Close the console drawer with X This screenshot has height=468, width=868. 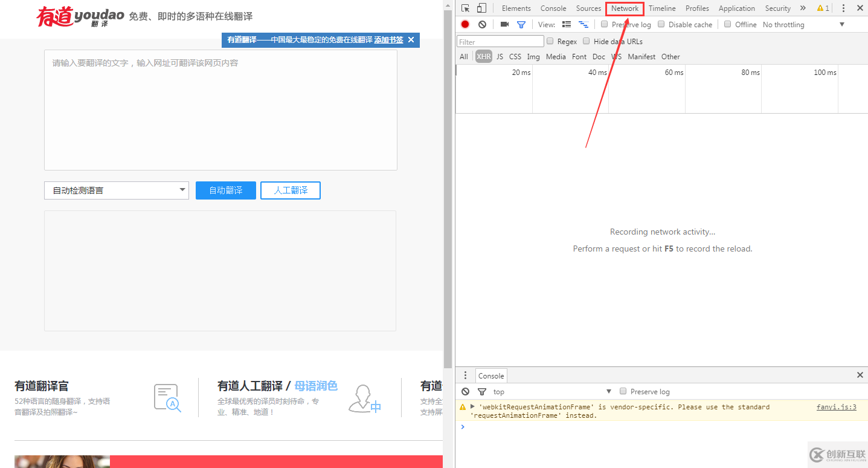point(860,375)
